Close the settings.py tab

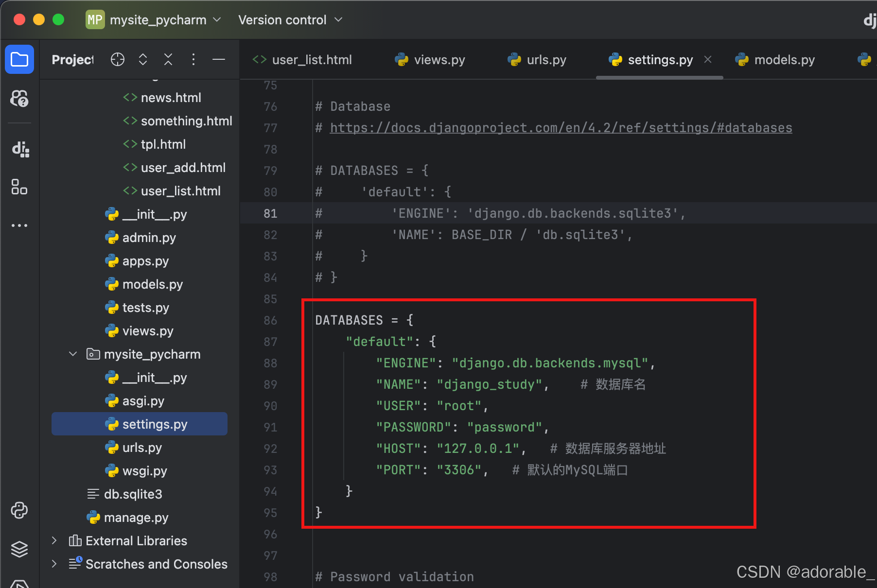[708, 59]
